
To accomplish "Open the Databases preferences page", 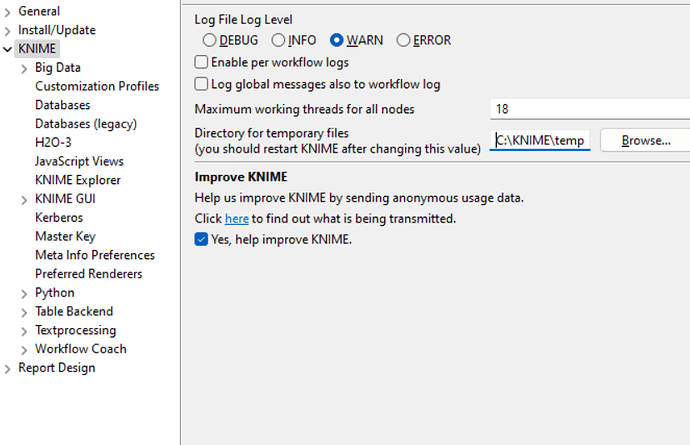I will click(x=62, y=105).
